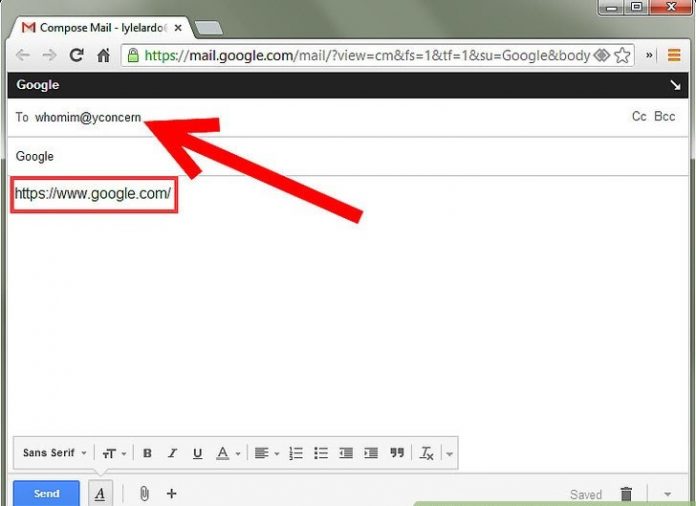The width and height of the screenshot is (696, 506).
Task: Send the email
Action: tap(46, 493)
